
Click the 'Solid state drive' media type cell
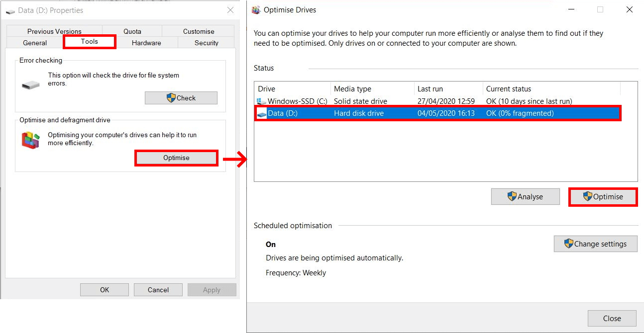click(x=360, y=101)
